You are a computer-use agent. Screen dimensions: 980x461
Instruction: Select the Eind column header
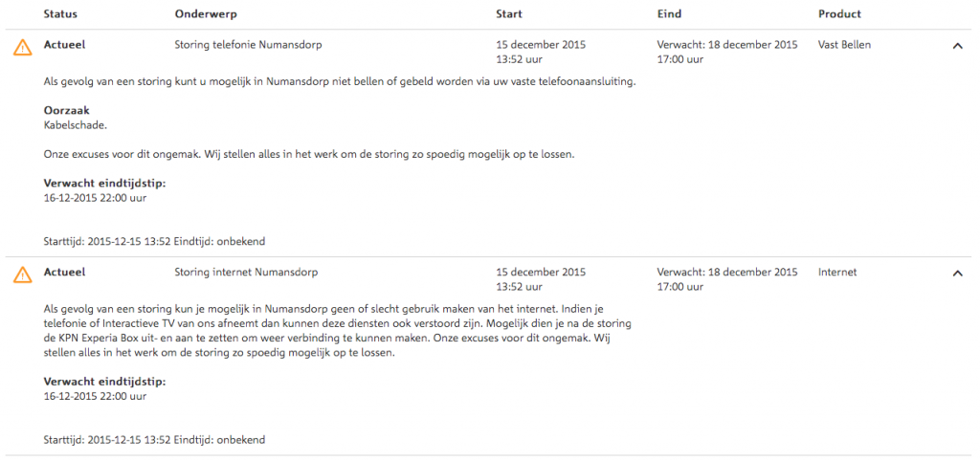pos(669,13)
